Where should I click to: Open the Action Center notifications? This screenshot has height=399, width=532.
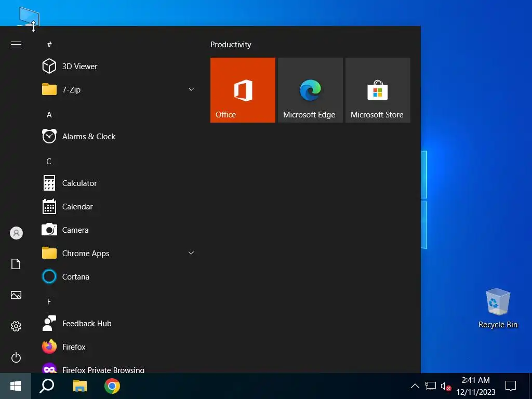click(510, 386)
